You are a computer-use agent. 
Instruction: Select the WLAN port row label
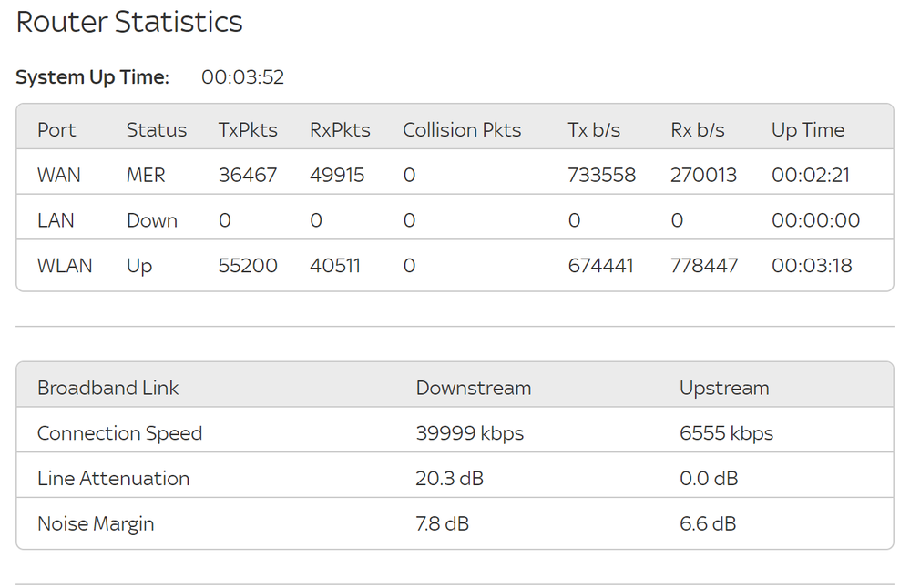click(x=65, y=266)
